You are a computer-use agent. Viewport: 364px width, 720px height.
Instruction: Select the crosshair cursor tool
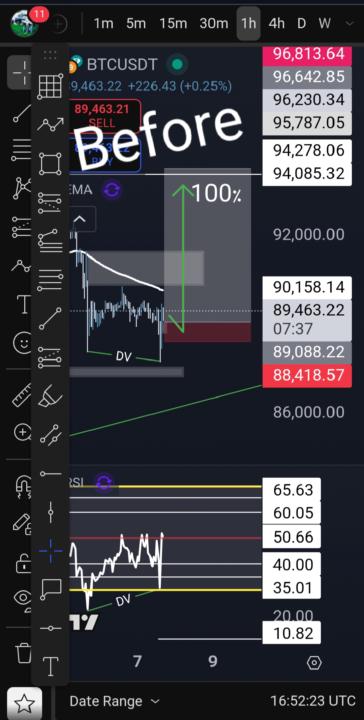pyautogui.click(x=21, y=73)
